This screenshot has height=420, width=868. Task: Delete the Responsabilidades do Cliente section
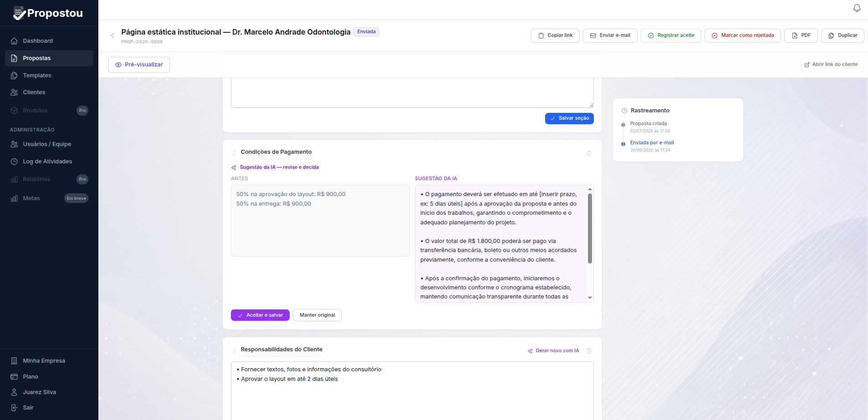point(589,351)
